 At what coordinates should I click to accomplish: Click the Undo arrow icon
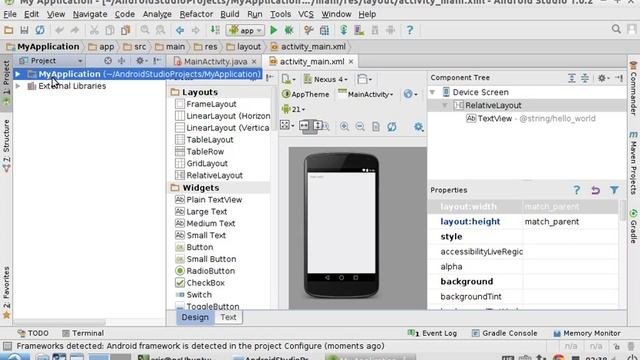(x=60, y=30)
